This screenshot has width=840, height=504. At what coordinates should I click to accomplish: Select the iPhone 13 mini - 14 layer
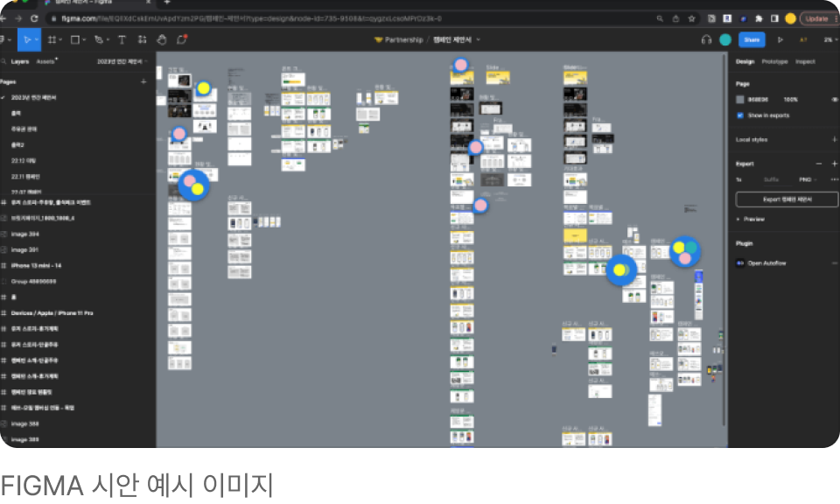(36, 265)
